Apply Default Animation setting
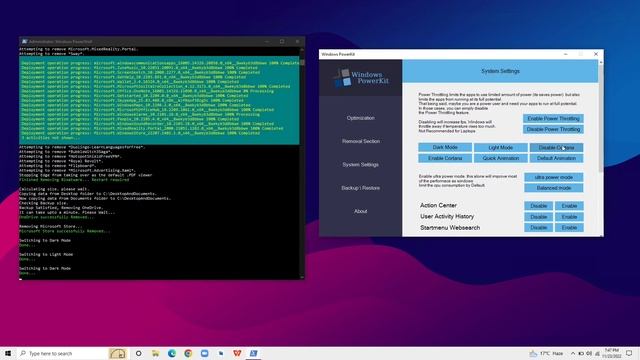Viewport: 640px width, 360px height. tap(556, 158)
